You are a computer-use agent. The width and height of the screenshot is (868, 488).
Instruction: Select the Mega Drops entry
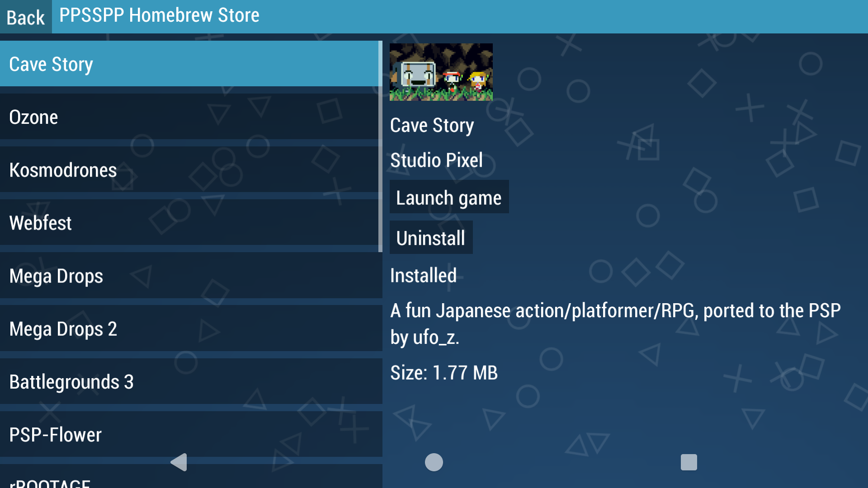point(190,276)
